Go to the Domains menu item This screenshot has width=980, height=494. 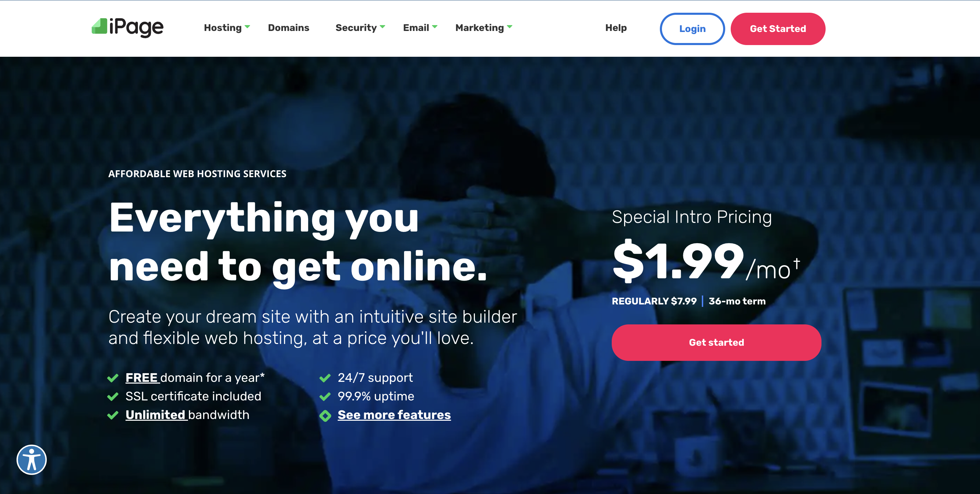pyautogui.click(x=288, y=28)
